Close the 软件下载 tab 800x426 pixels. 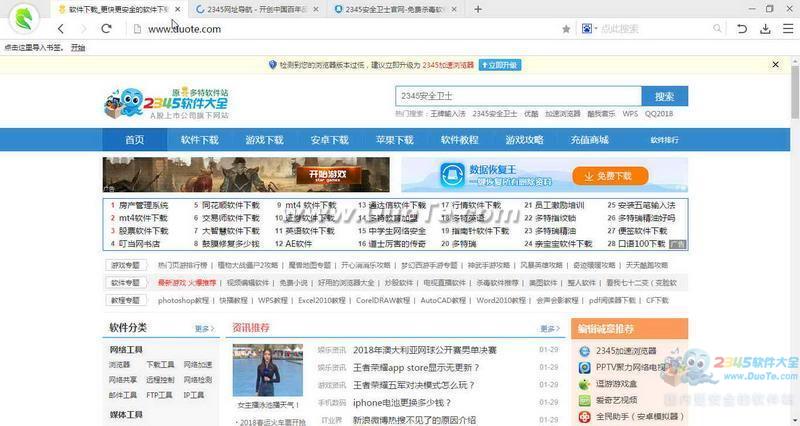pos(178,9)
